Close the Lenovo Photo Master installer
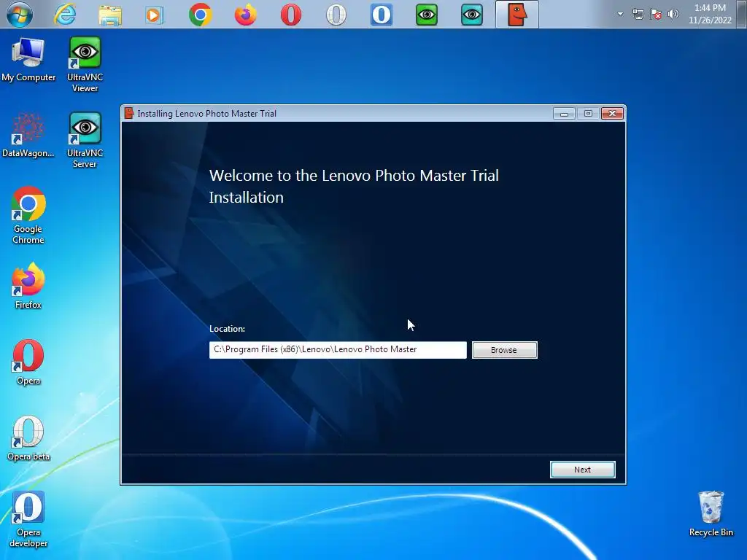Viewport: 747px width, 560px height. (x=612, y=113)
